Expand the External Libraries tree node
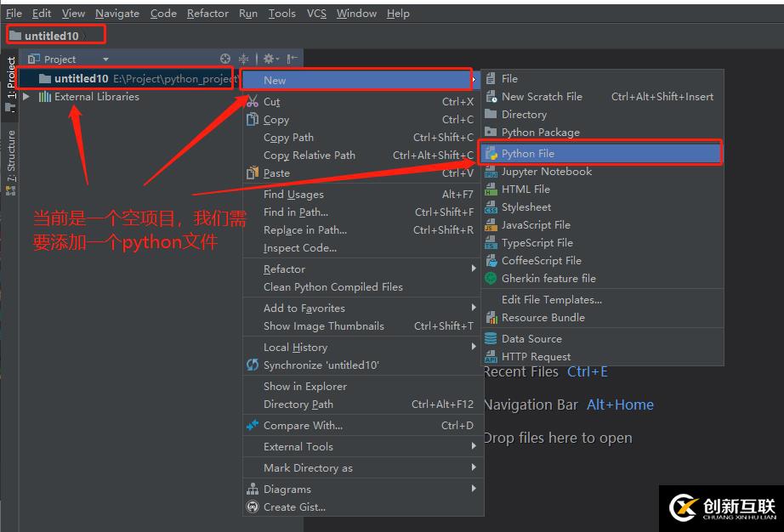 (x=26, y=97)
